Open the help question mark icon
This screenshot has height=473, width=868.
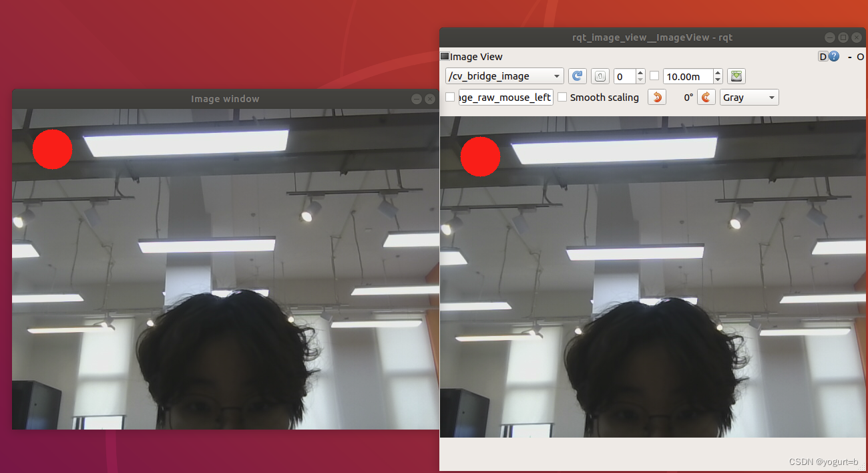click(x=833, y=57)
